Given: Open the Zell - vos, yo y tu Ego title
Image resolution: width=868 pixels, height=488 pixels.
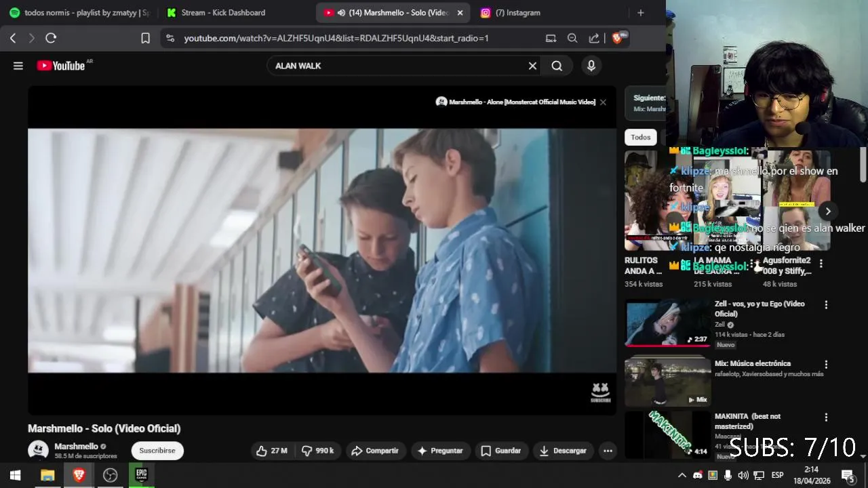Looking at the screenshot, I should click(759, 309).
